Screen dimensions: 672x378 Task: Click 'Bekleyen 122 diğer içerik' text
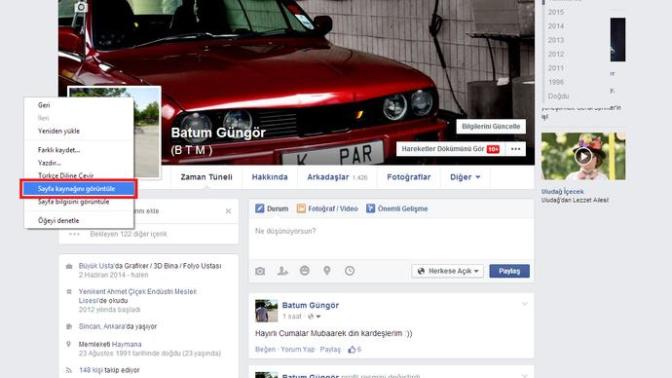(x=128, y=234)
